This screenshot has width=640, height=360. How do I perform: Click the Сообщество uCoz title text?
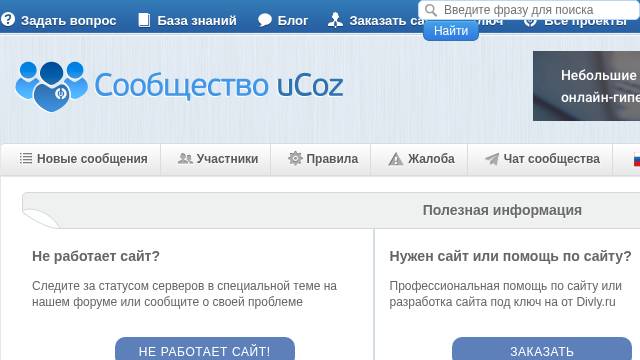219,85
